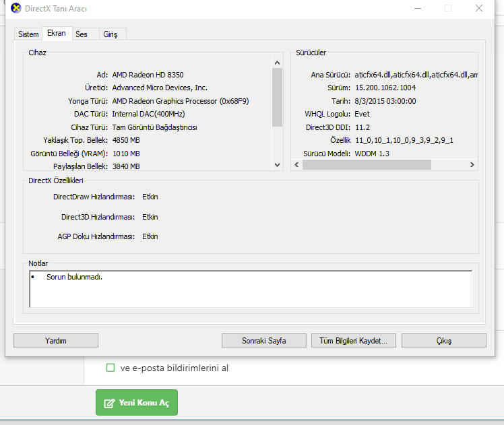The width and height of the screenshot is (504, 425).
Task: Click the Direct3D Hızlandırması Etkin value
Action: [150, 217]
